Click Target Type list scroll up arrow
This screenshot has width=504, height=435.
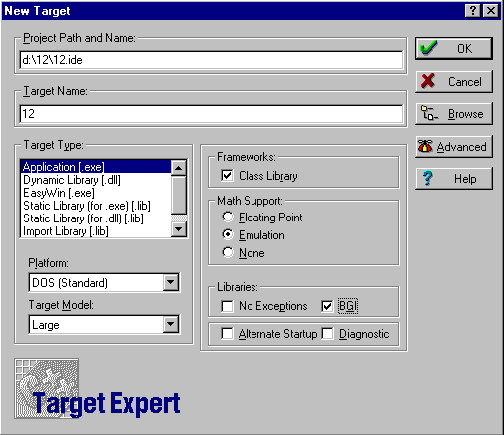pyautogui.click(x=179, y=168)
